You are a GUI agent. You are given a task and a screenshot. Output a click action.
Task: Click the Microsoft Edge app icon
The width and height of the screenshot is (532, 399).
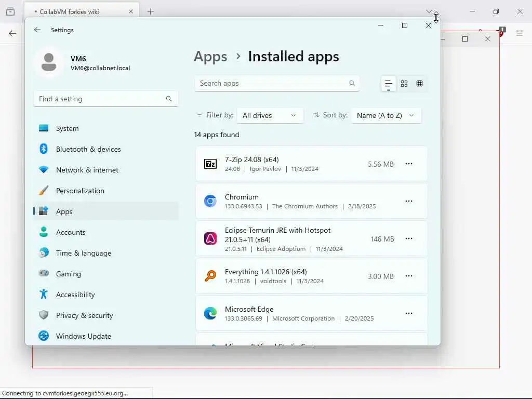[x=210, y=313]
